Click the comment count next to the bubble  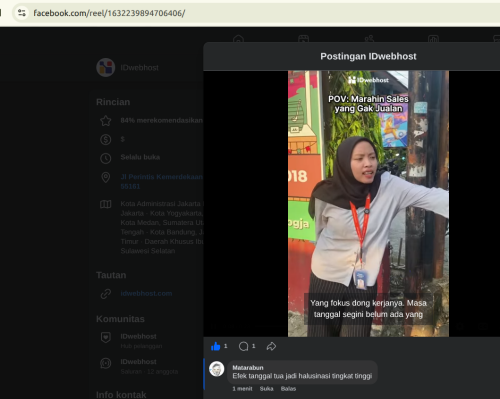(x=254, y=346)
